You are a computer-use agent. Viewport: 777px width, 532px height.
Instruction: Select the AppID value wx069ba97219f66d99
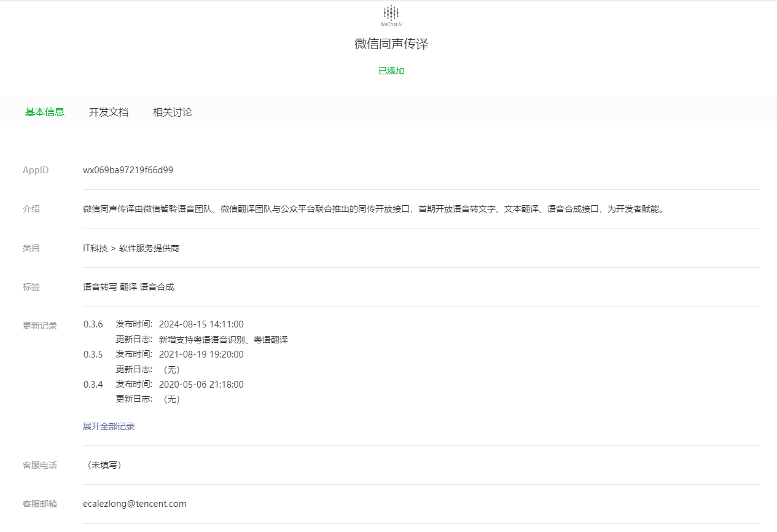click(128, 170)
